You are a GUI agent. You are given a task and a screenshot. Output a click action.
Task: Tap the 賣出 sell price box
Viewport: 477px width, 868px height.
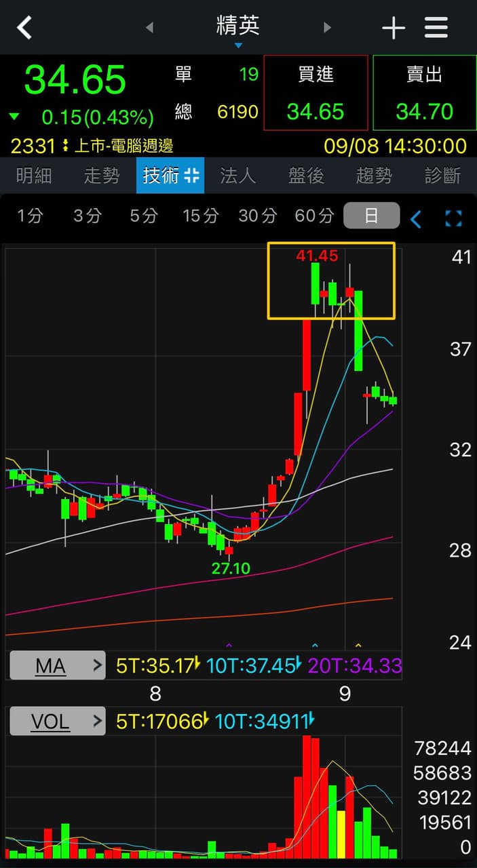[425, 93]
